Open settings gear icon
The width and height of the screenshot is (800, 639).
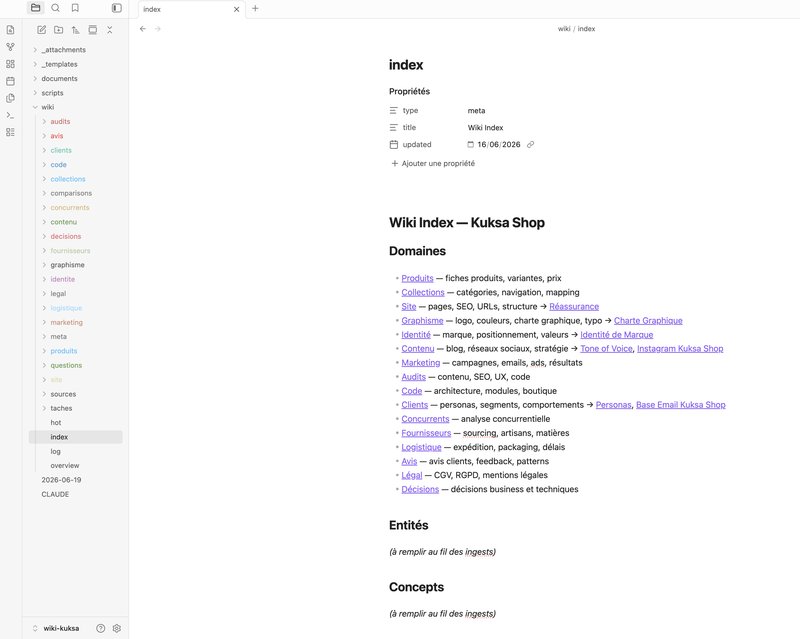(x=117, y=628)
